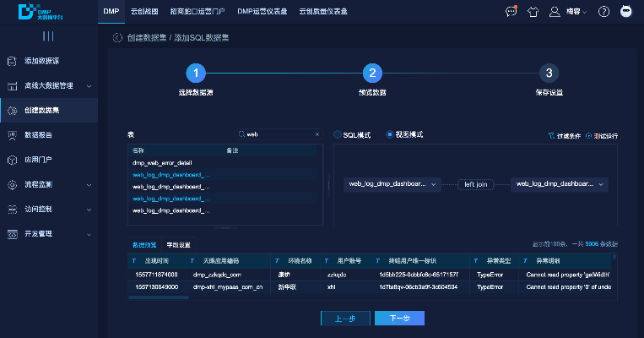This screenshot has height=338, width=644.
Task: Select the SQL模式 radio button
Action: click(338, 134)
